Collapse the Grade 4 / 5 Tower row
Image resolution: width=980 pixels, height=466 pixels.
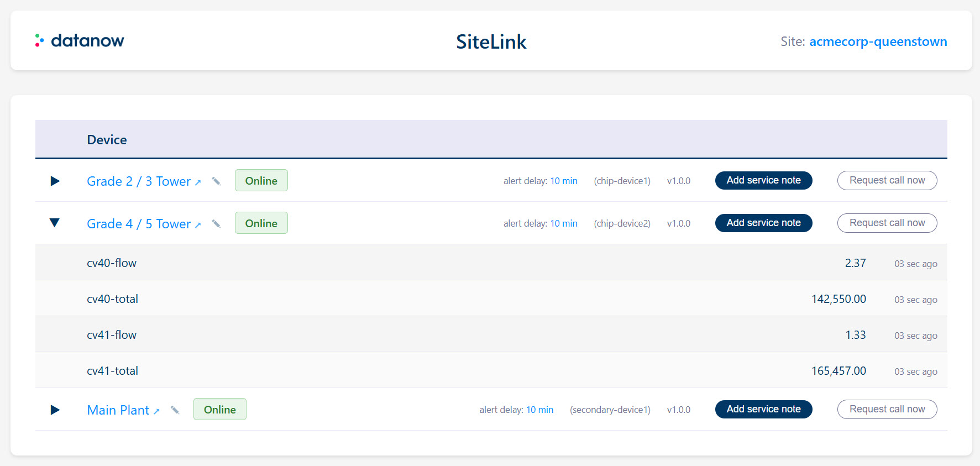[55, 223]
